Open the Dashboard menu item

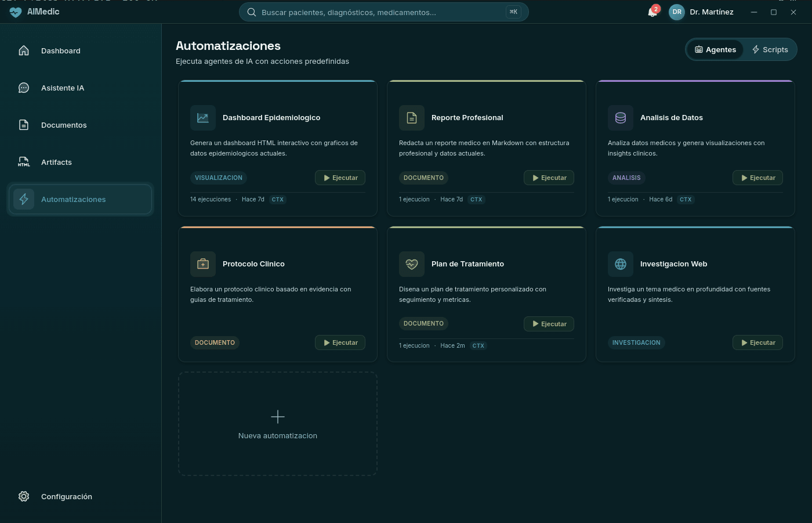(60, 51)
